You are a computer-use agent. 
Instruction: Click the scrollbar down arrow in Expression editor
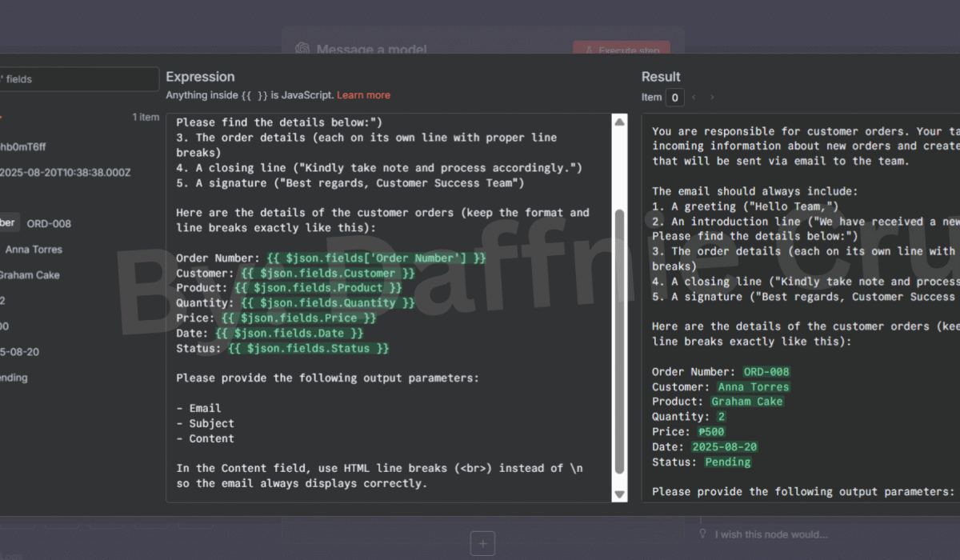[619, 494]
